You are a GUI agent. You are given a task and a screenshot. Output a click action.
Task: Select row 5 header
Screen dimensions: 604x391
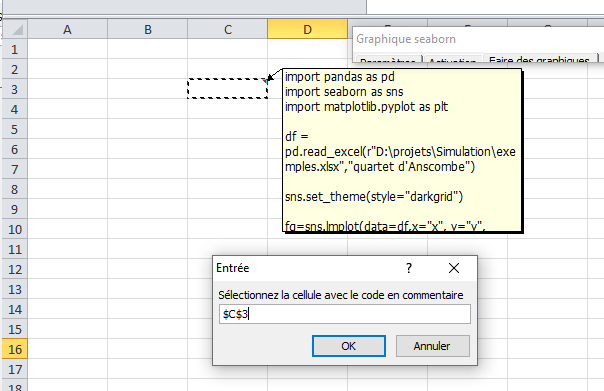(x=15, y=129)
